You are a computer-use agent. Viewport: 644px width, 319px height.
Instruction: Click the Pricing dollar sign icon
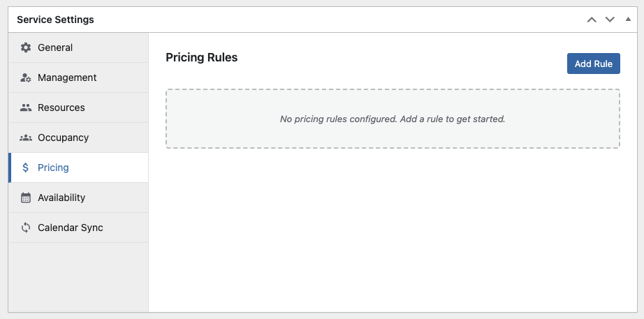point(26,168)
